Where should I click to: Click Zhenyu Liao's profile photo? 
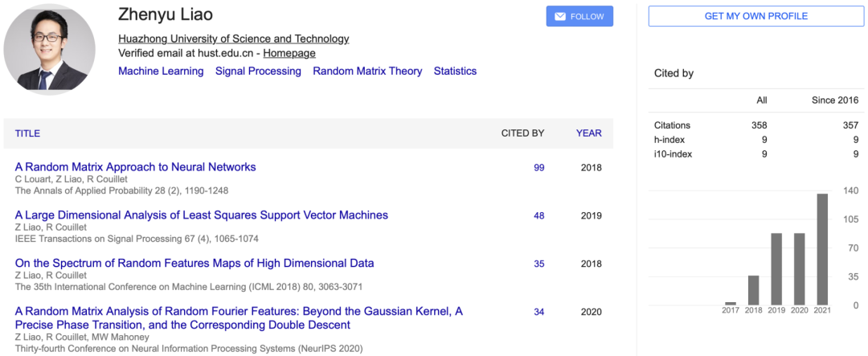click(50, 50)
